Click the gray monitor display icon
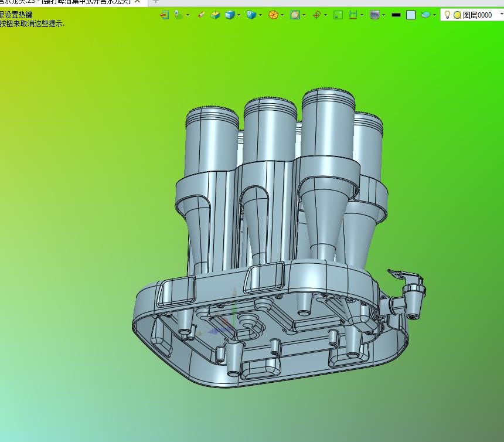 (375, 15)
